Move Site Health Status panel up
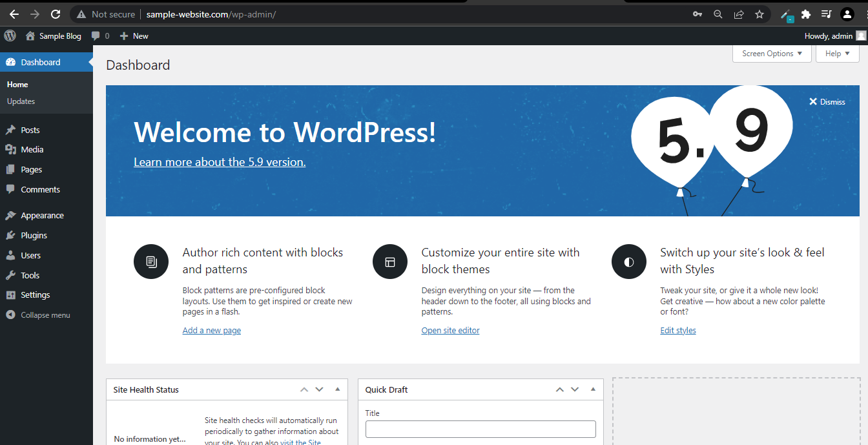This screenshot has height=445, width=868. (304, 389)
